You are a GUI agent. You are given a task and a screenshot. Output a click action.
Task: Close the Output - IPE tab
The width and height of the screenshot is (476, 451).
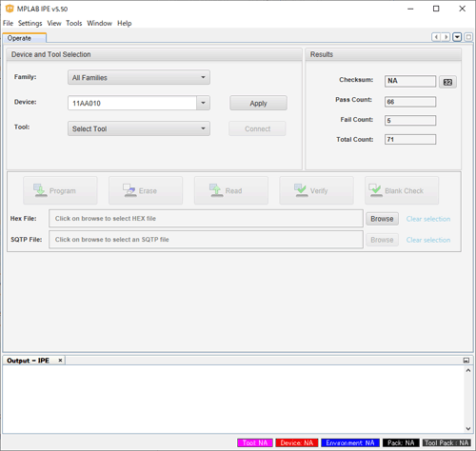(60, 361)
